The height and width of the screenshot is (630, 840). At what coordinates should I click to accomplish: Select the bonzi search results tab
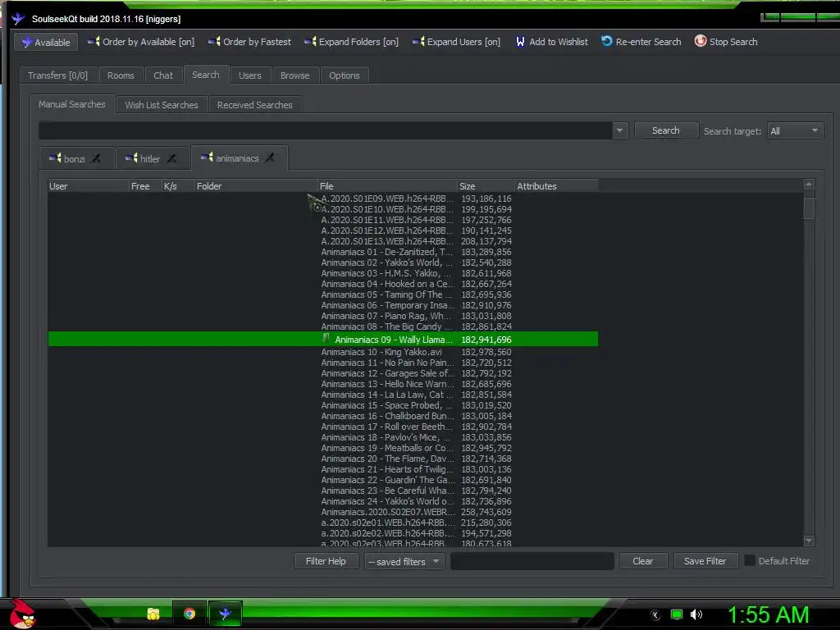74,158
